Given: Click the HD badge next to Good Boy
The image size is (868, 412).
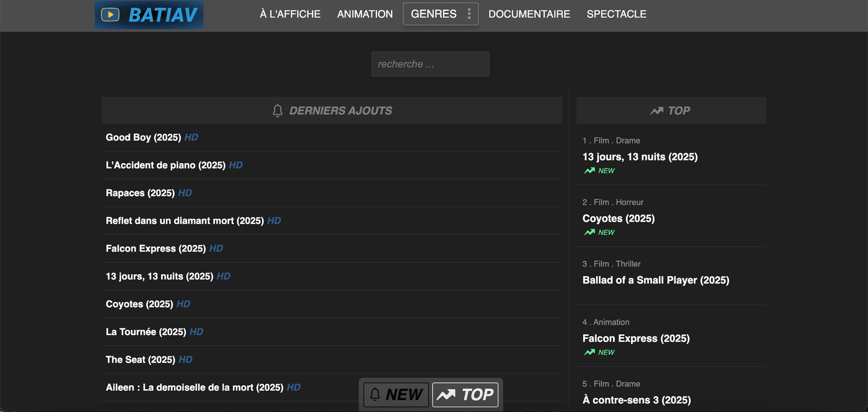Looking at the screenshot, I should coord(191,138).
